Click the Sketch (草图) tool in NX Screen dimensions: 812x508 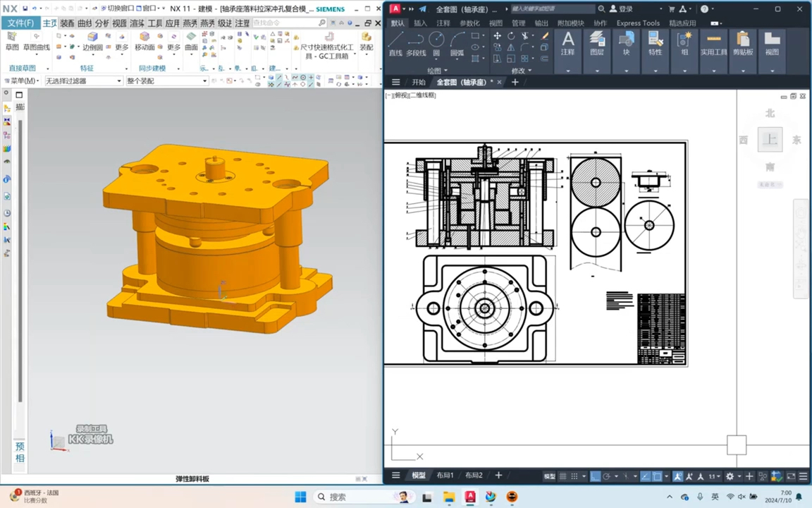12,41
